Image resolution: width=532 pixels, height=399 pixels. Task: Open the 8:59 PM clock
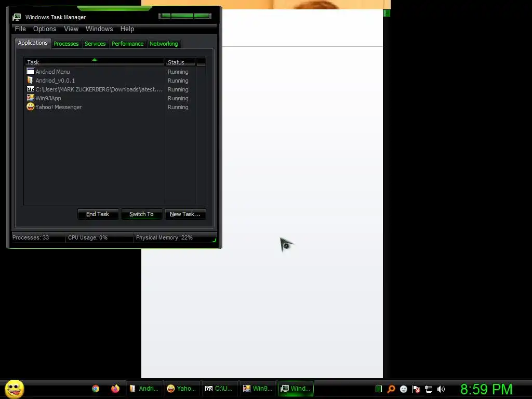486,389
